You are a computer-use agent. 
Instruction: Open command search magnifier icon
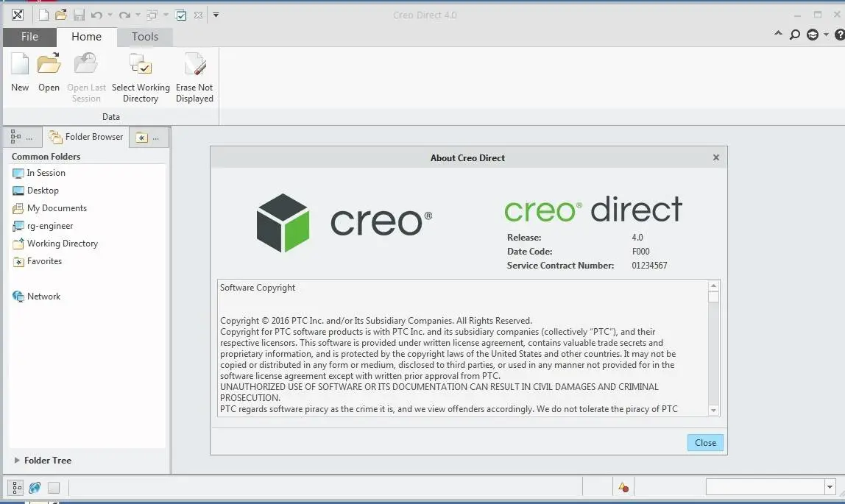(x=795, y=35)
